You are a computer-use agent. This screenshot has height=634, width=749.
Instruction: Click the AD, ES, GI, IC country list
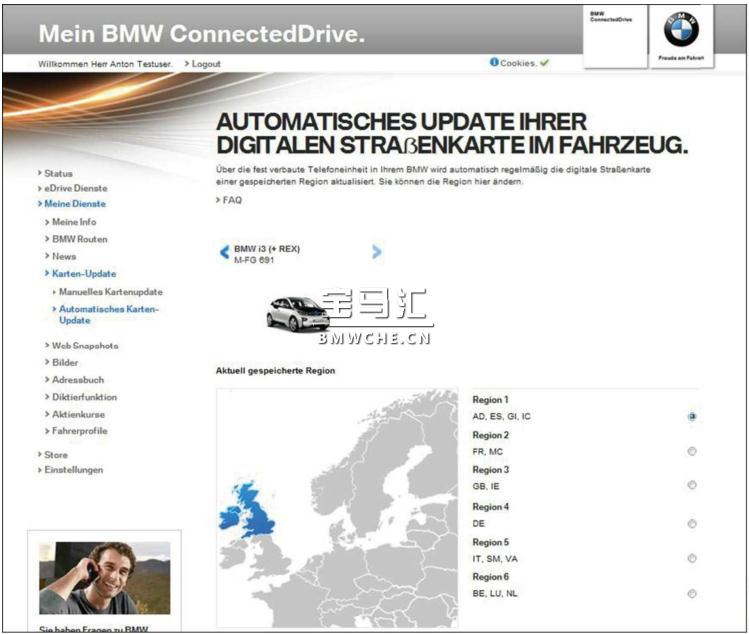tap(501, 417)
